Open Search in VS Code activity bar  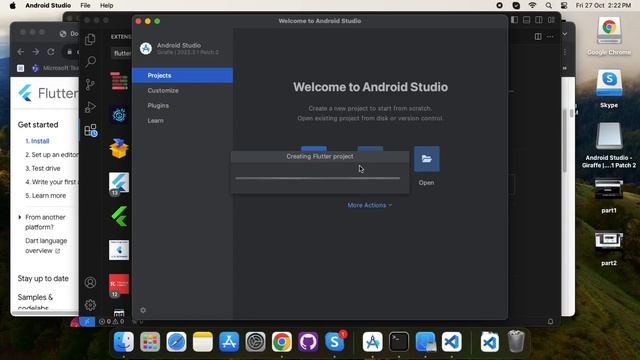[x=90, y=62]
